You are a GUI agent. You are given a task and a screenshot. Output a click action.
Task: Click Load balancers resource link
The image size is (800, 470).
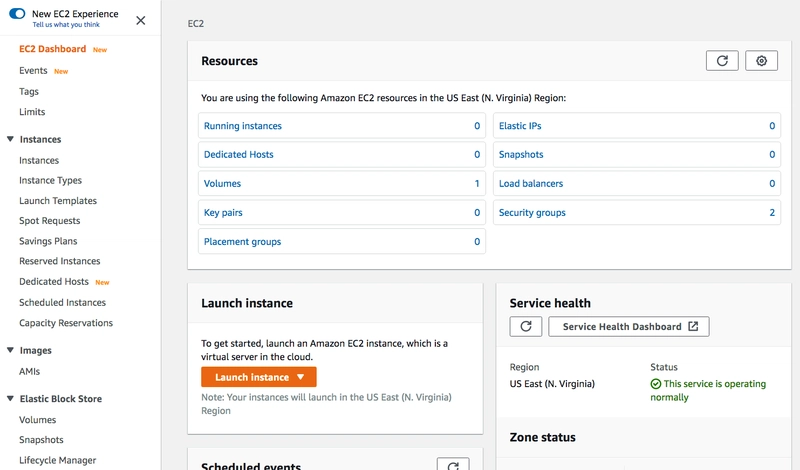tap(531, 183)
